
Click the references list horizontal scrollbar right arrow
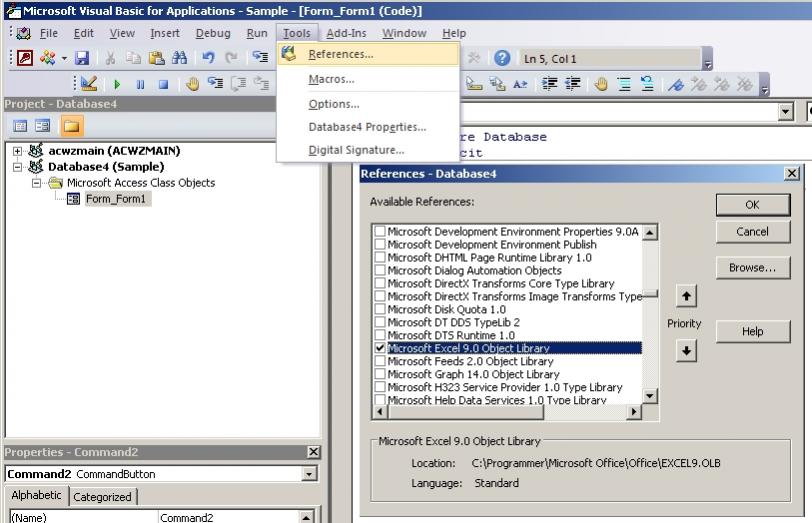click(634, 412)
